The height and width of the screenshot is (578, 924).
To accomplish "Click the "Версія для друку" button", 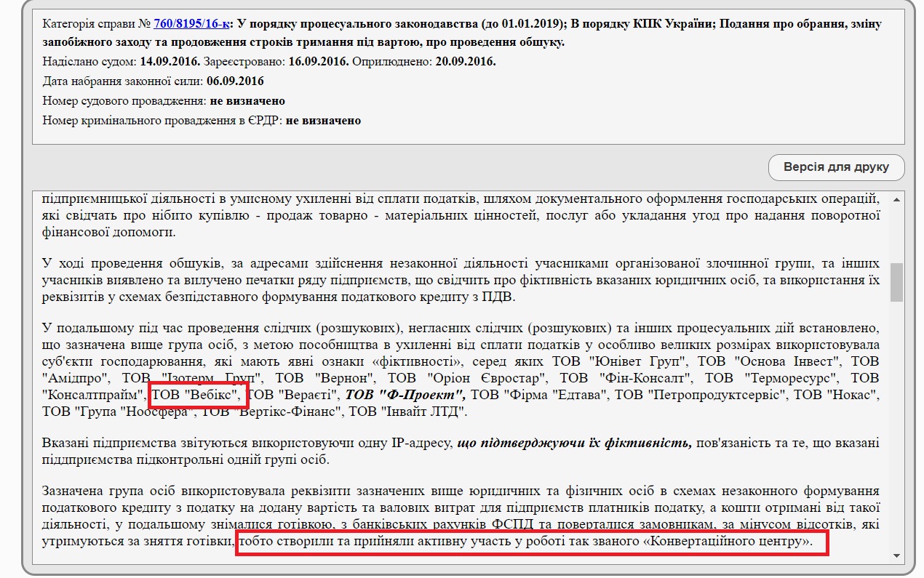I will click(x=836, y=166).
